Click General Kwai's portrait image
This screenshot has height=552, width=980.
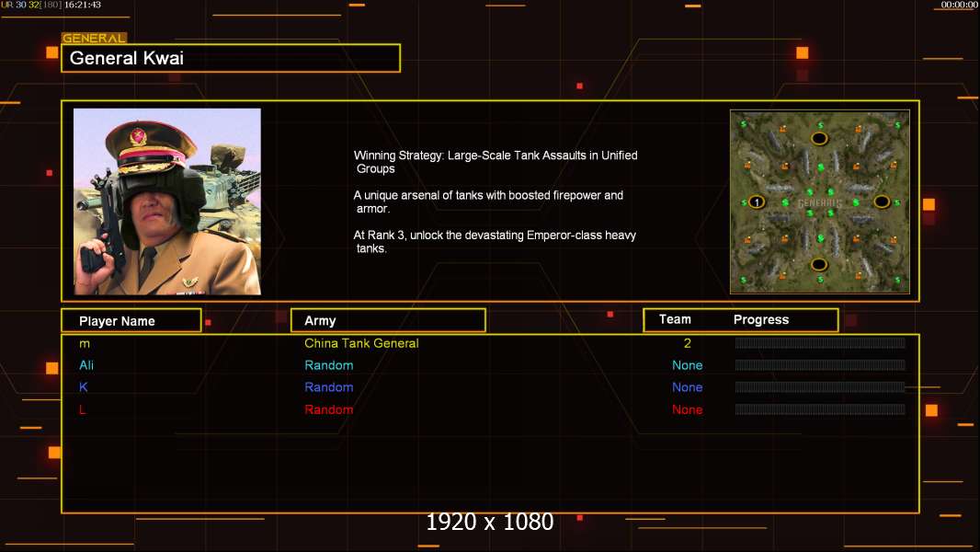(167, 201)
